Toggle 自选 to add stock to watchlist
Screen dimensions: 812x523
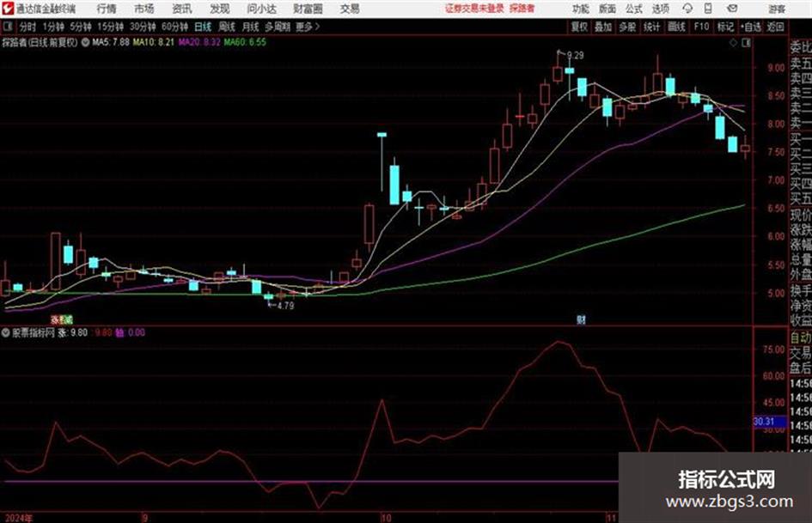pos(751,27)
